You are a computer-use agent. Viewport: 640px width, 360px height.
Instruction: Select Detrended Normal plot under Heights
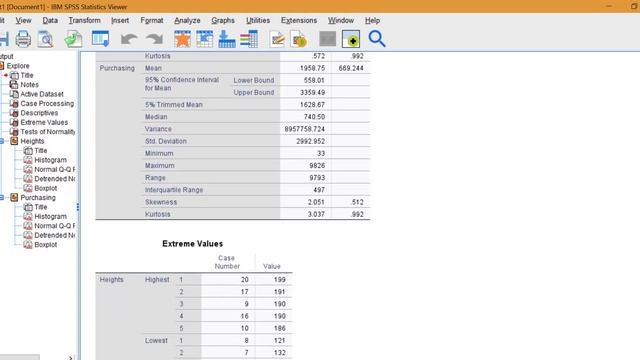pyautogui.click(x=54, y=178)
